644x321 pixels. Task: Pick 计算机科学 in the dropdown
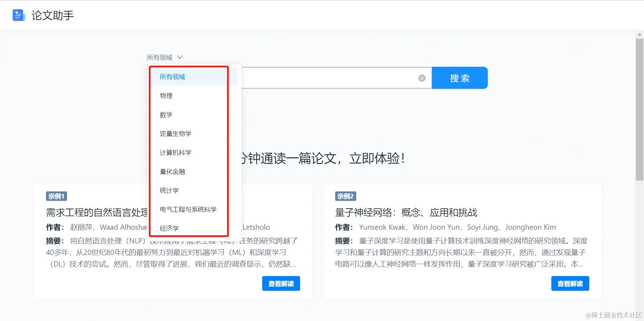click(194, 152)
